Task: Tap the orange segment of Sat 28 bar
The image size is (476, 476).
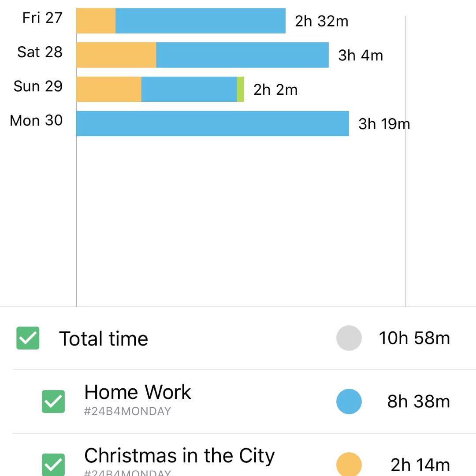Action: (116, 55)
